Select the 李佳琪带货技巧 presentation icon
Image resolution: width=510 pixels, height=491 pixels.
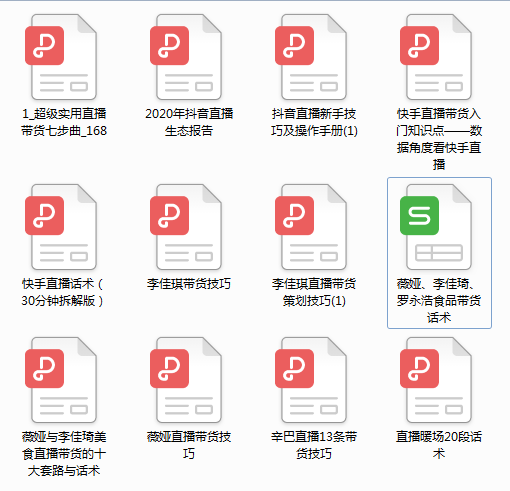tap(186, 227)
